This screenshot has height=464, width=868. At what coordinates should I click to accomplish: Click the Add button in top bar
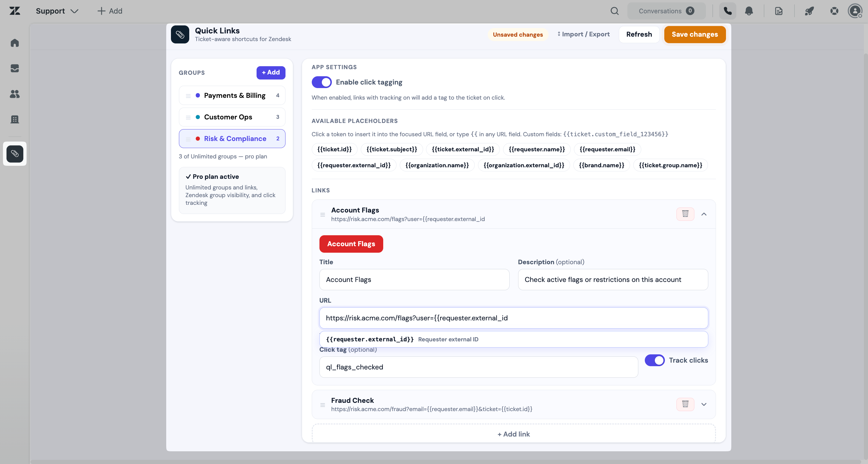coord(110,11)
